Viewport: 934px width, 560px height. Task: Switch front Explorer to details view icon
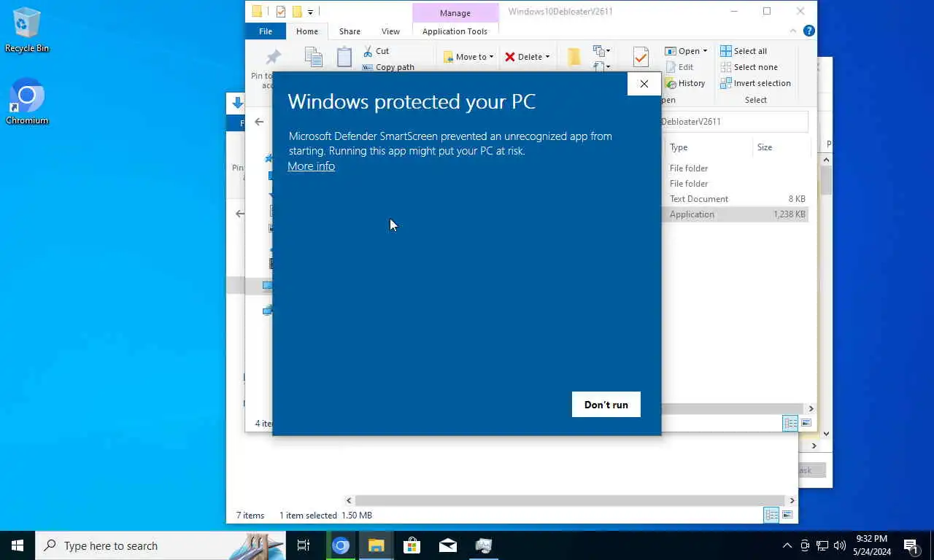(790, 423)
